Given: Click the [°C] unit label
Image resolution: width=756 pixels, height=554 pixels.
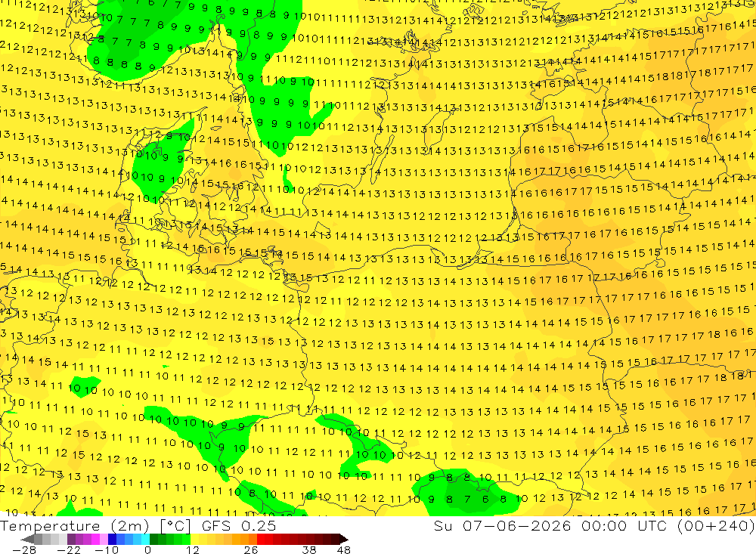Looking at the screenshot, I should (175, 526).
